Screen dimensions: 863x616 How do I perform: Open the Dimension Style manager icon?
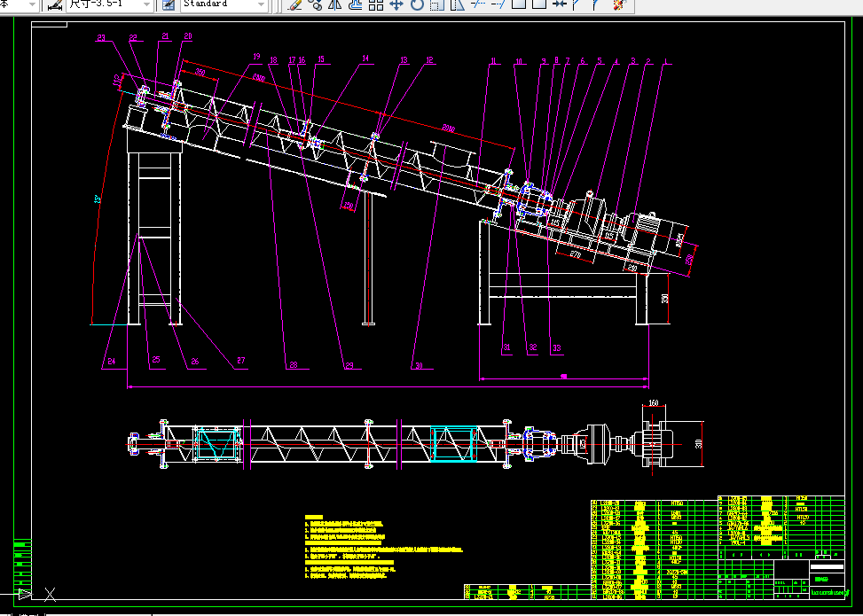click(x=53, y=5)
